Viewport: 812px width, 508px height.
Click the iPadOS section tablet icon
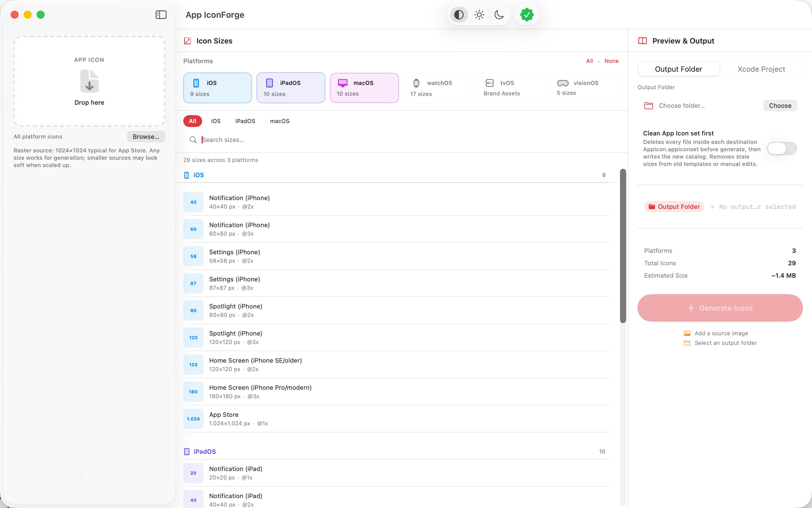[187, 452]
